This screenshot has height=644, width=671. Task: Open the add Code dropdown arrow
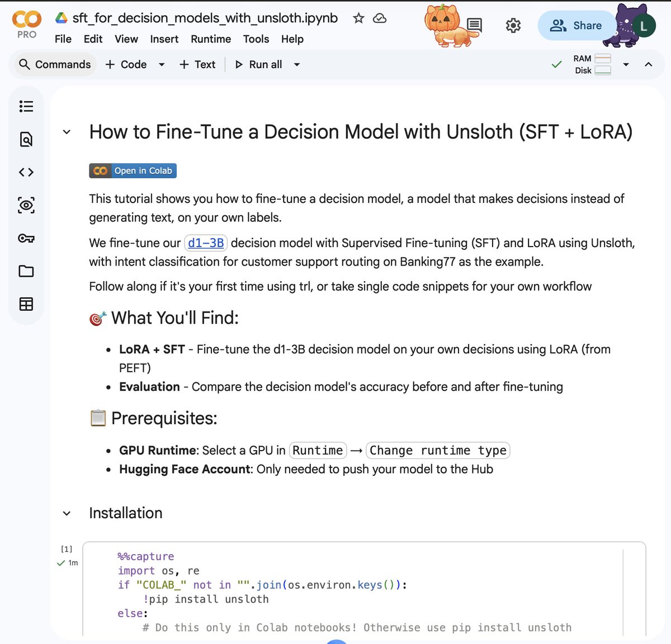tap(162, 64)
